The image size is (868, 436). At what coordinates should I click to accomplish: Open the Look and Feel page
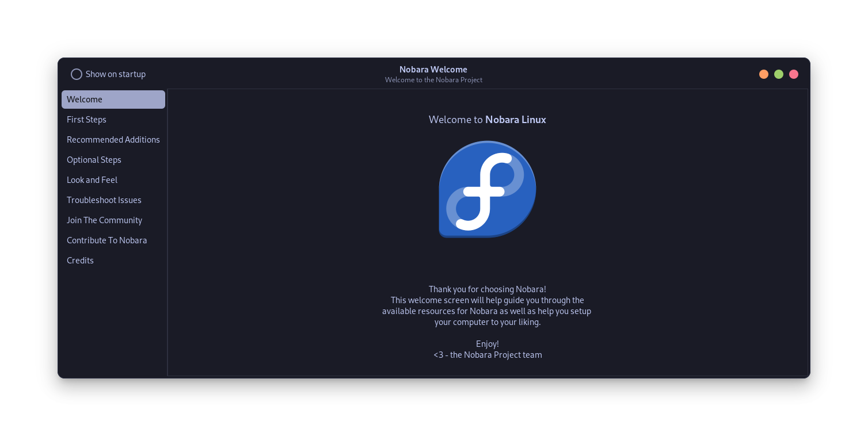tap(92, 179)
